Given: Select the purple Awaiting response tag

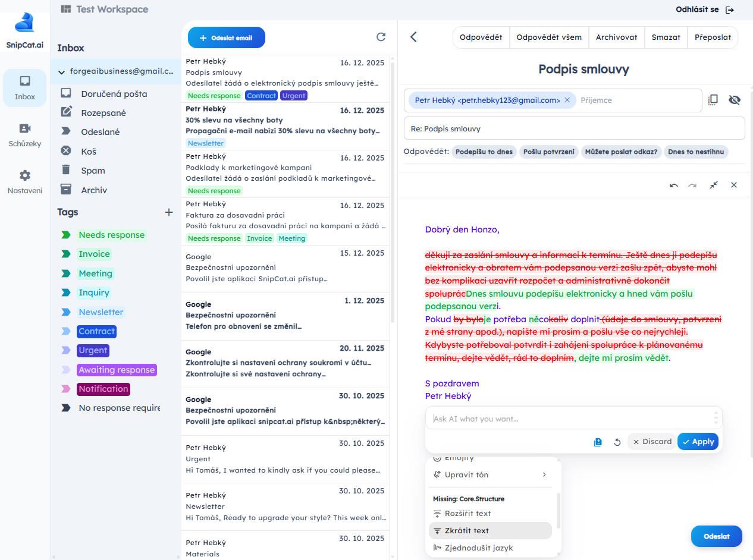Looking at the screenshot, I should point(117,370).
